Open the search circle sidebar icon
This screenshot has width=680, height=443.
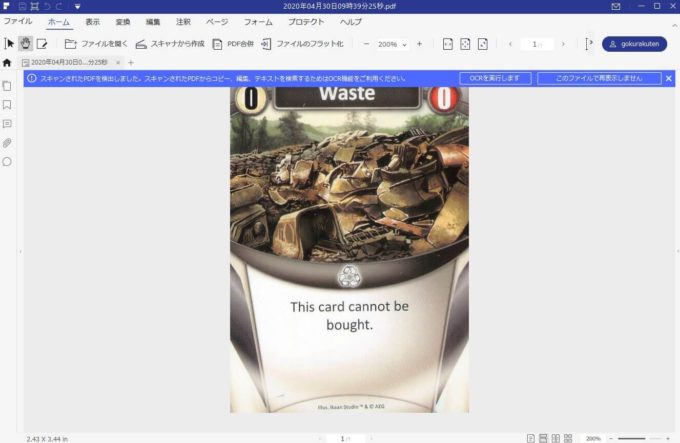[7, 162]
